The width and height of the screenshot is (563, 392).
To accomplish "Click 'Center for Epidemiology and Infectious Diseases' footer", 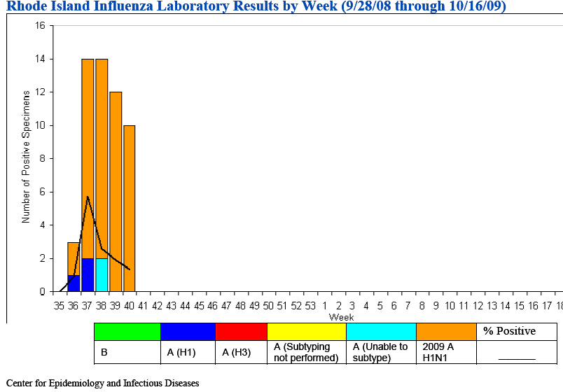I will tap(102, 383).
